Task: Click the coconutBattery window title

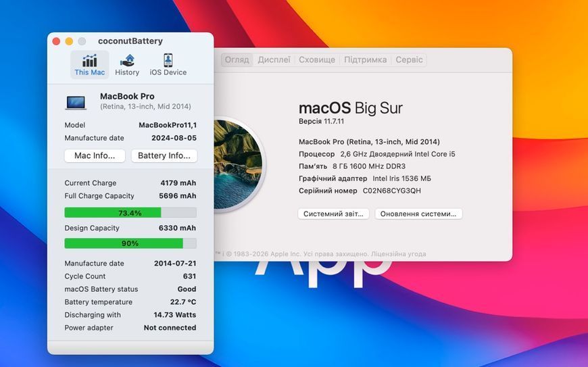Action: 130,41
